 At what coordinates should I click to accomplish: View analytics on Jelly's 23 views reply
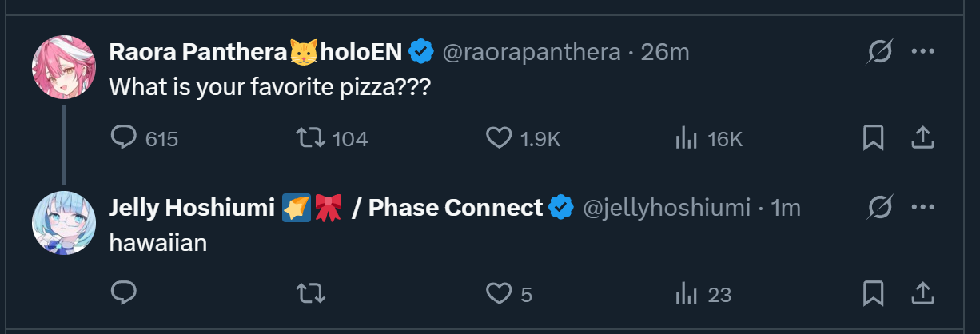click(687, 294)
